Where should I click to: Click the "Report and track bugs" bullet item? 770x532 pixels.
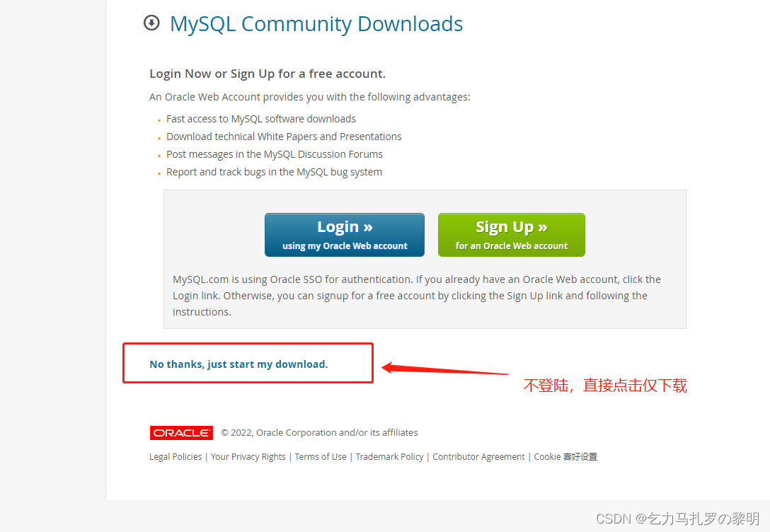pos(274,172)
